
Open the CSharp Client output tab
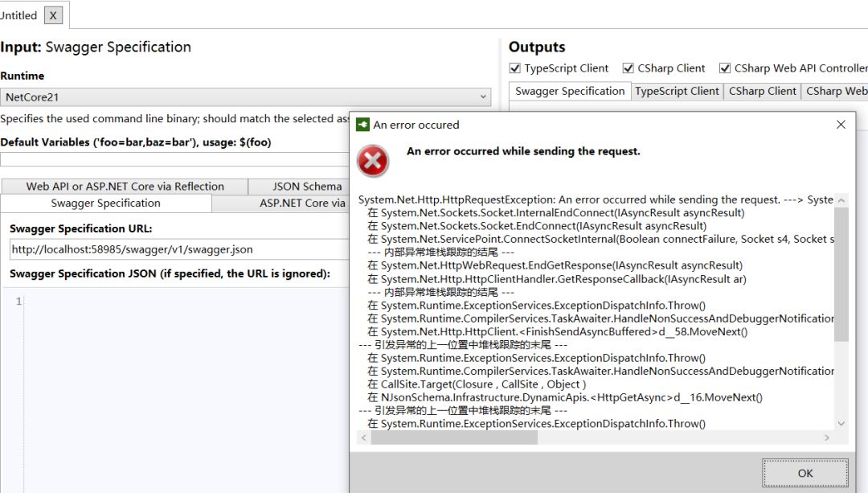pyautogui.click(x=762, y=91)
